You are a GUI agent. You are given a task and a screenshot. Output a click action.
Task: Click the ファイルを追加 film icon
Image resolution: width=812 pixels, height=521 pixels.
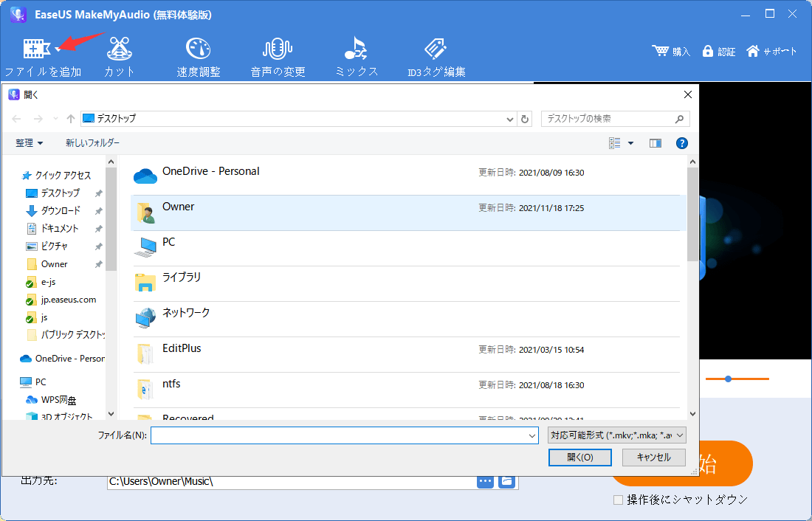(36, 49)
